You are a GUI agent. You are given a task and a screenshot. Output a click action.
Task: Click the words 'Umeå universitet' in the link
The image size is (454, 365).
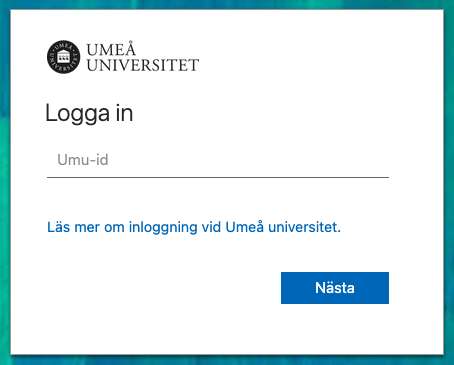click(283, 227)
